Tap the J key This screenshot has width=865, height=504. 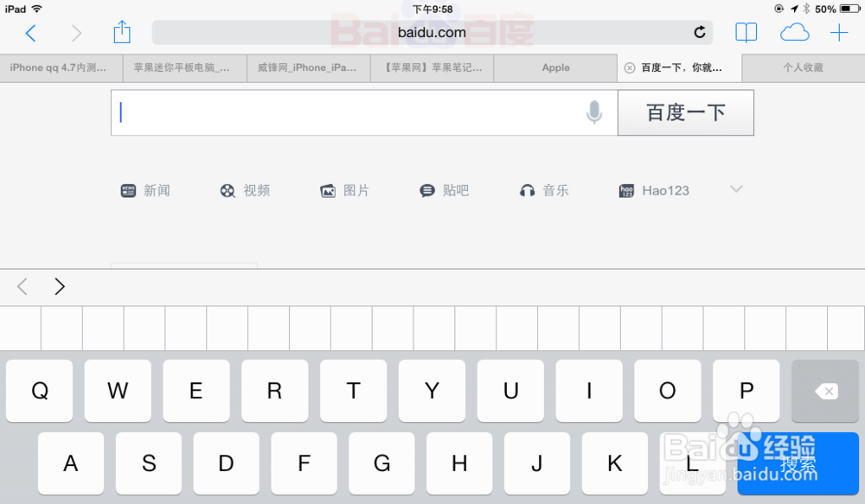pyautogui.click(x=537, y=463)
